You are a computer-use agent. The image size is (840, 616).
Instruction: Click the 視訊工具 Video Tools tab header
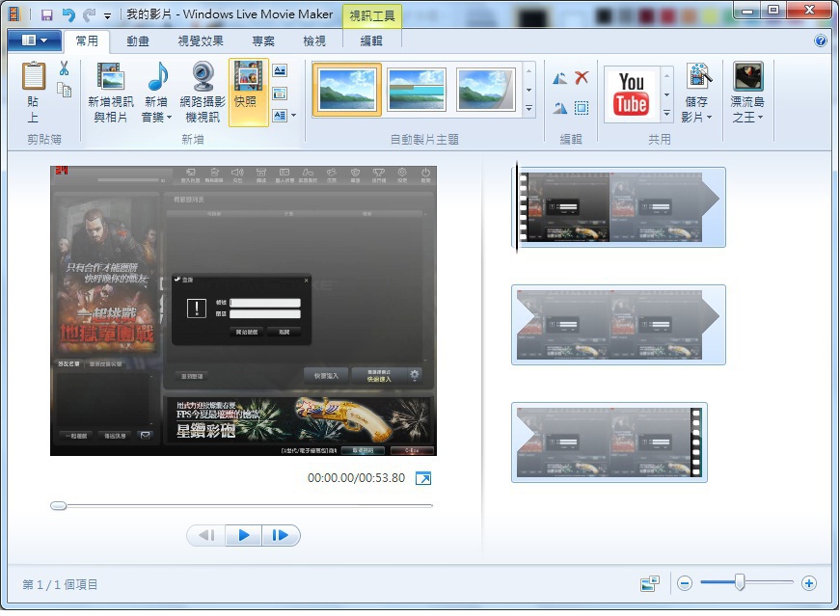[x=372, y=16]
